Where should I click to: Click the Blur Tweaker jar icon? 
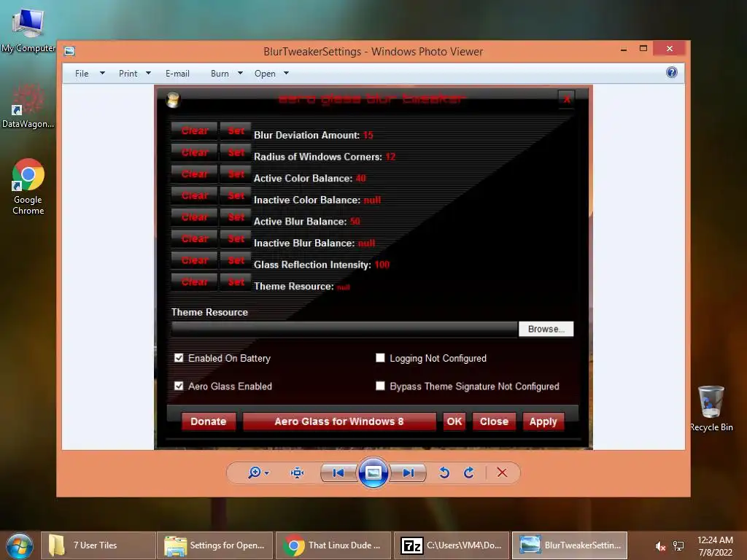coord(173,99)
